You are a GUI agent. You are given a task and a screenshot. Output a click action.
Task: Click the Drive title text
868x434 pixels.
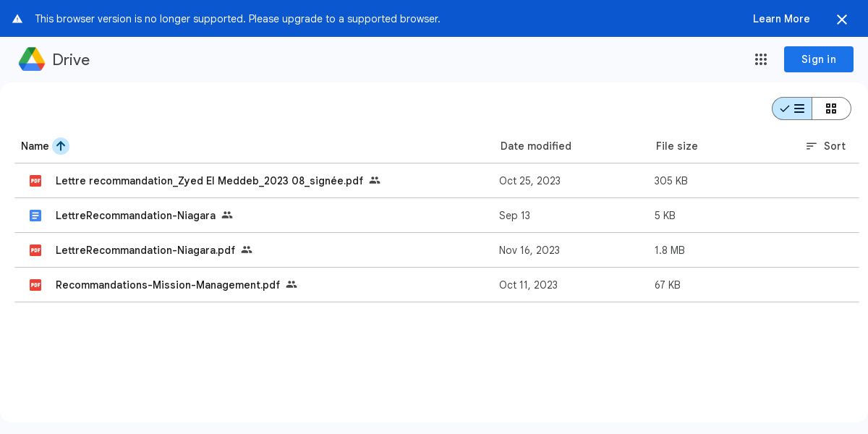coord(71,60)
